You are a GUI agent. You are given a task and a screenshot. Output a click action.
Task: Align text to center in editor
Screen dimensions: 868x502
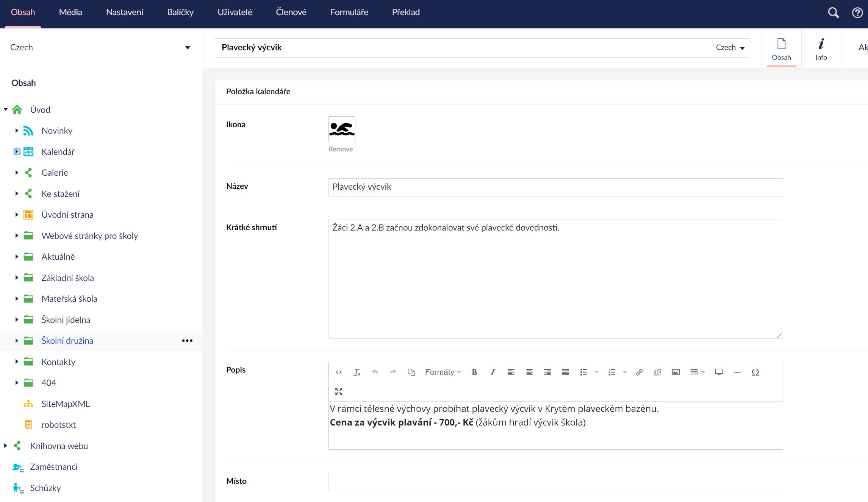(x=529, y=372)
